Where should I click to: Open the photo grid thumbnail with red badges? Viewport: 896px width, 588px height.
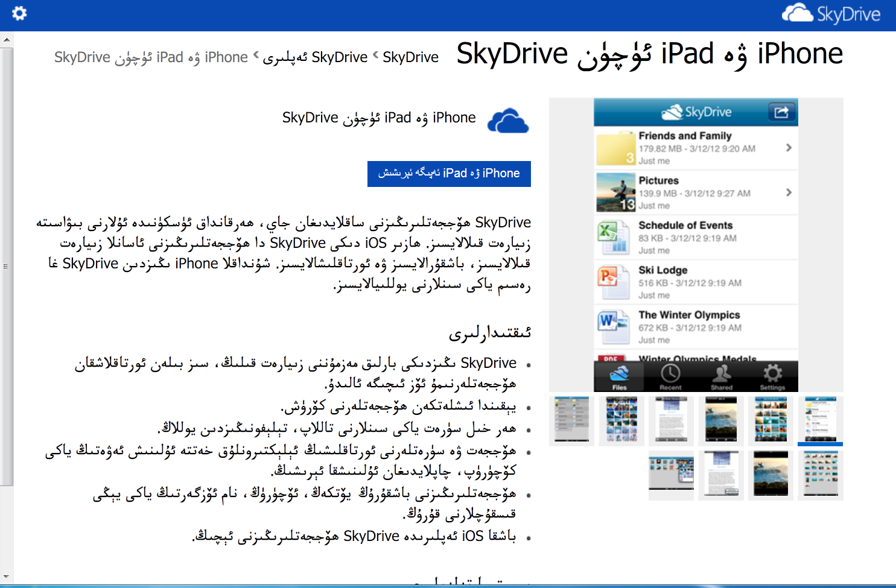coord(621,420)
